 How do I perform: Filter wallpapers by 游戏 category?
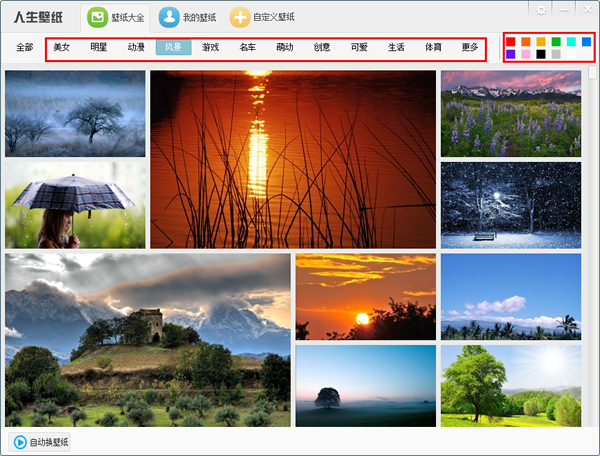(x=210, y=47)
